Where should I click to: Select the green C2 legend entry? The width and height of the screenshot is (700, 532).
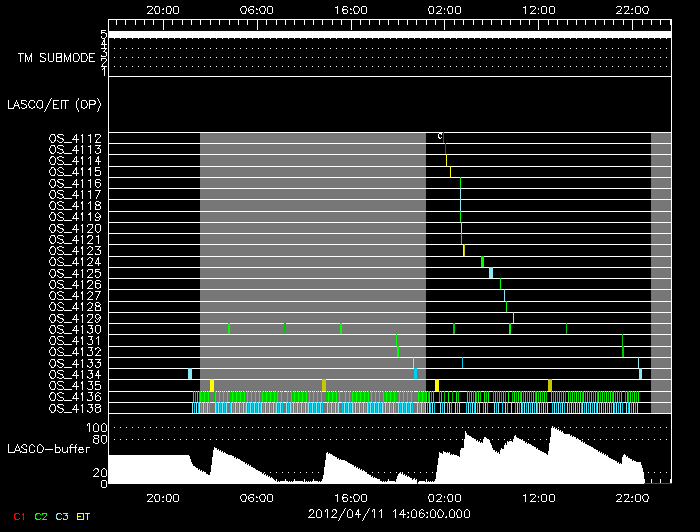tap(41, 516)
